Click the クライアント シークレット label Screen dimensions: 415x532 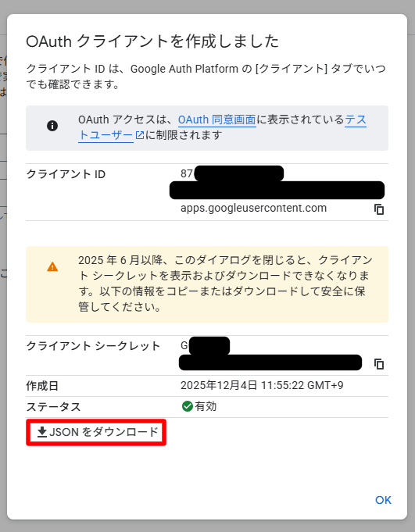(x=93, y=346)
